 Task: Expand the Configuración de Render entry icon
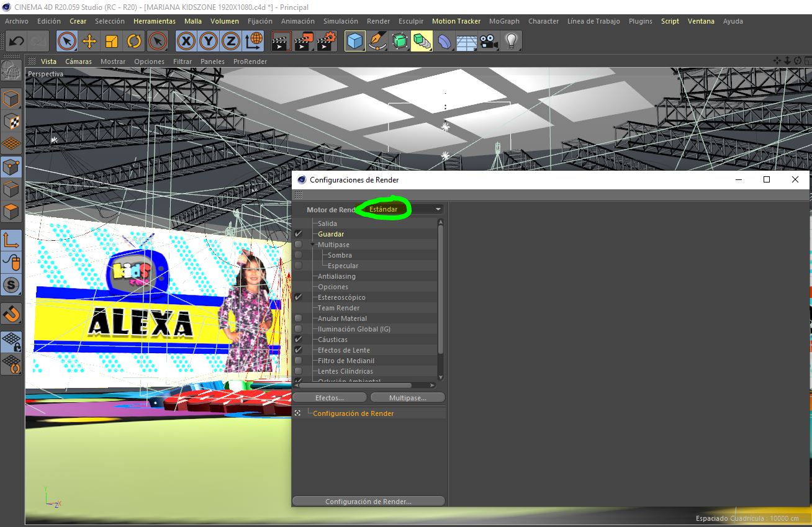tap(298, 413)
